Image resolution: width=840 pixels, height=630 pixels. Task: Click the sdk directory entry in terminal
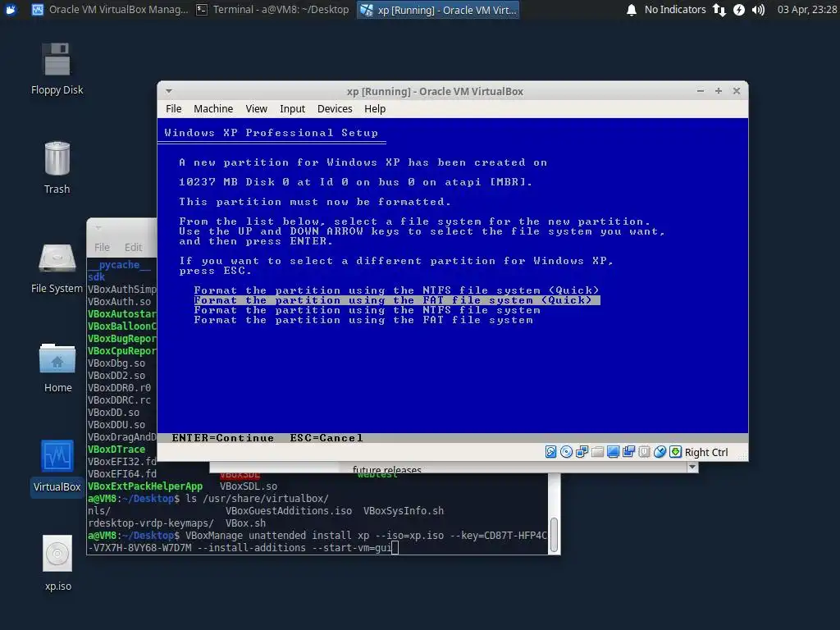(x=97, y=277)
